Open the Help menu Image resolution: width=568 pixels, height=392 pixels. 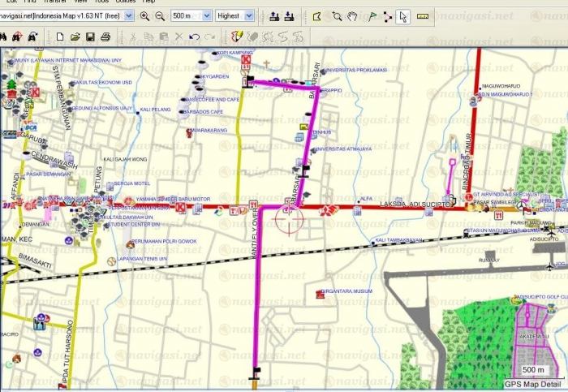tap(148, 2)
